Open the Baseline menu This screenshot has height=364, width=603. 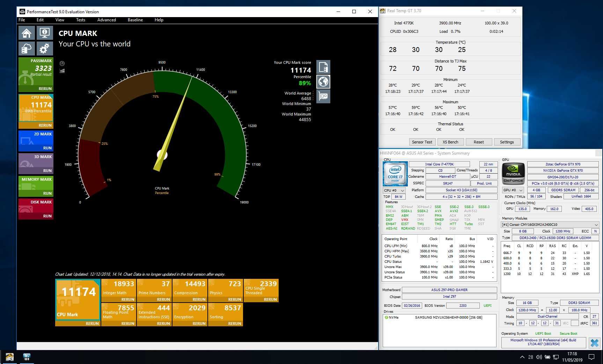click(135, 20)
